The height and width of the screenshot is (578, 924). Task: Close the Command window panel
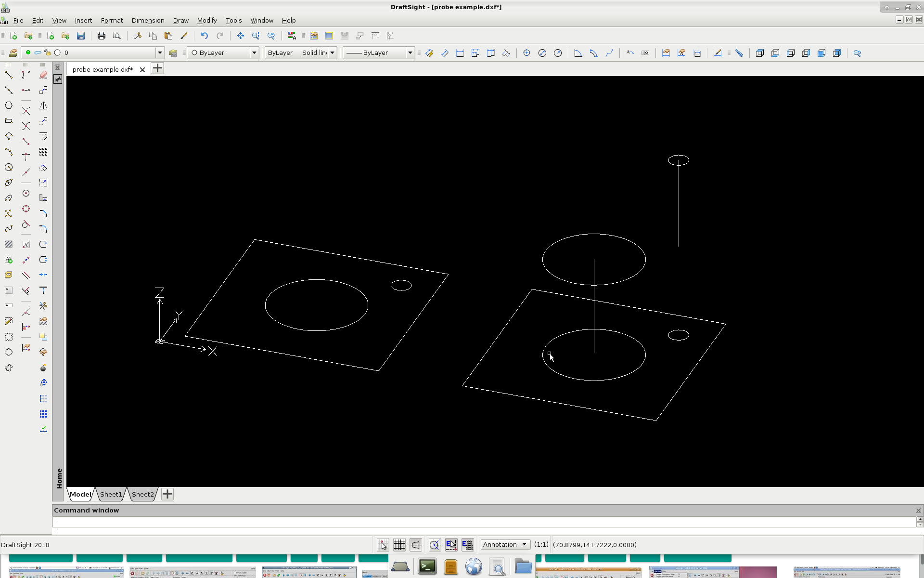[x=918, y=511]
